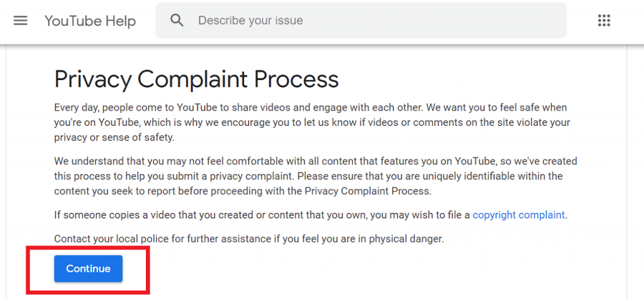
Task: Click the If someone copies a video sentence
Action: [311, 215]
